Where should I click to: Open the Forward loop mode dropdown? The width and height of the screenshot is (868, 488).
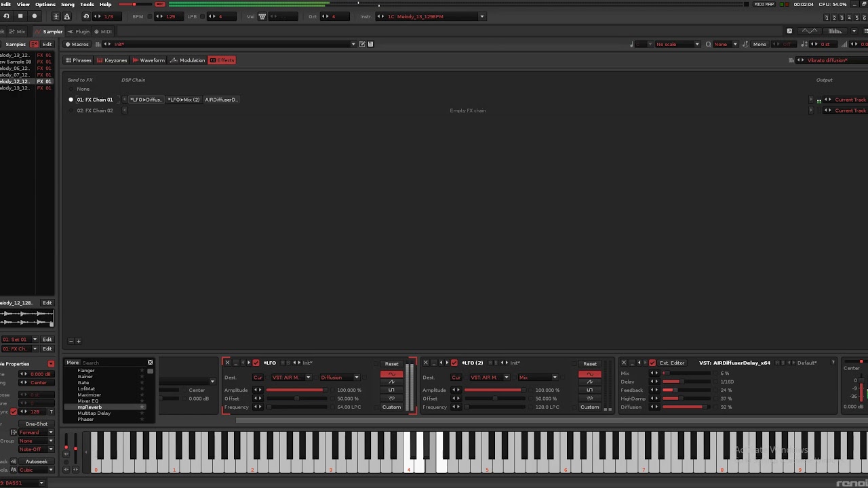[36, 432]
